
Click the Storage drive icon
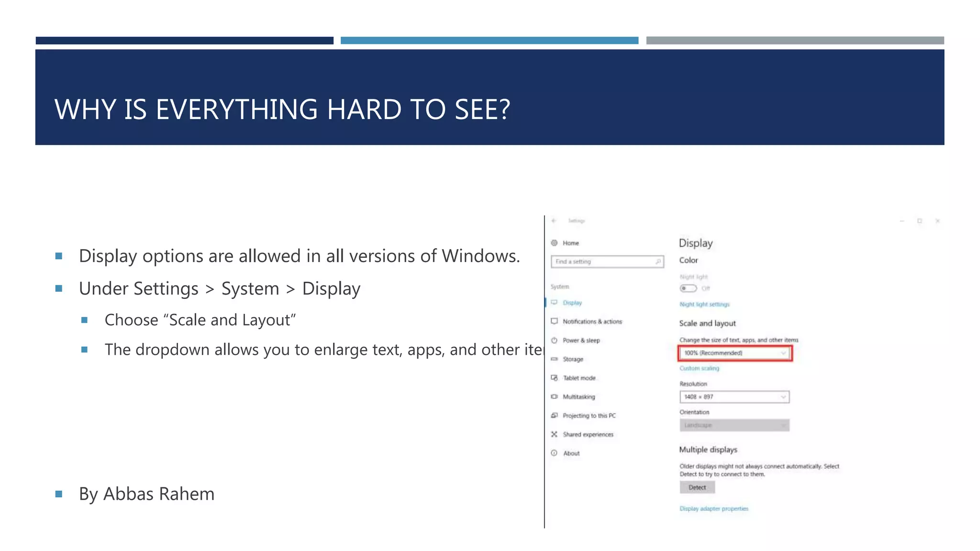pos(554,359)
